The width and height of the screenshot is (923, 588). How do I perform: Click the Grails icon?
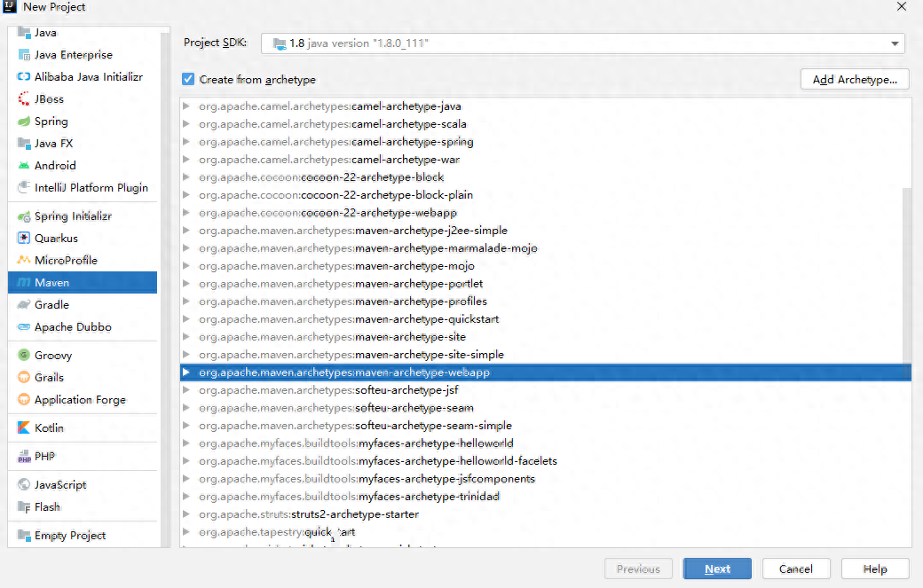[24, 377]
